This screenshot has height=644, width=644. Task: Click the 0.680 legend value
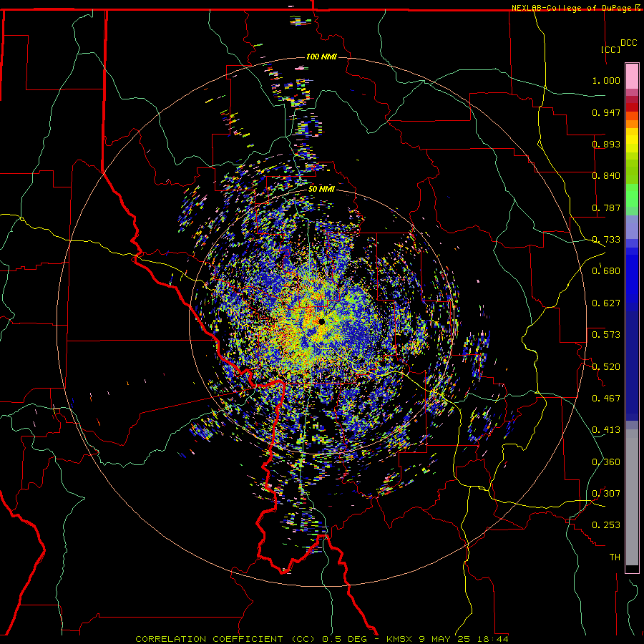point(606,271)
